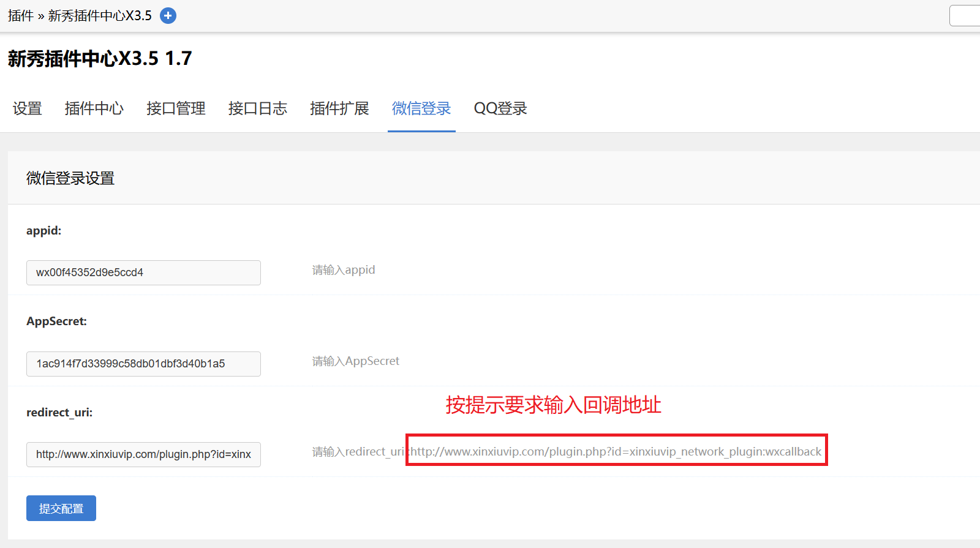Image resolution: width=980 pixels, height=548 pixels.
Task: Click the 新秀插件中心X3.5 breadcrumb text
Action: coord(100,16)
